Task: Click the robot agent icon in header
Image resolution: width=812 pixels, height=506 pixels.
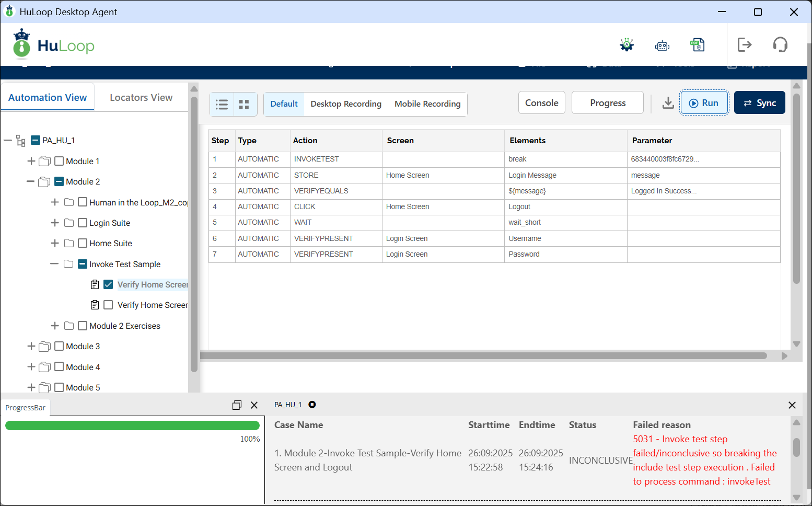Action: coord(662,46)
